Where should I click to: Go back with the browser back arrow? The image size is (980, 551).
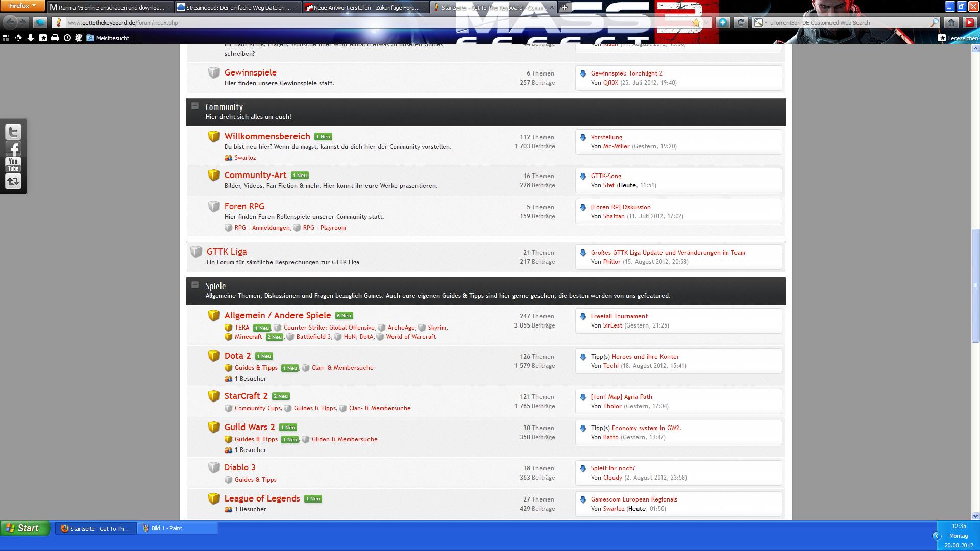10,22
